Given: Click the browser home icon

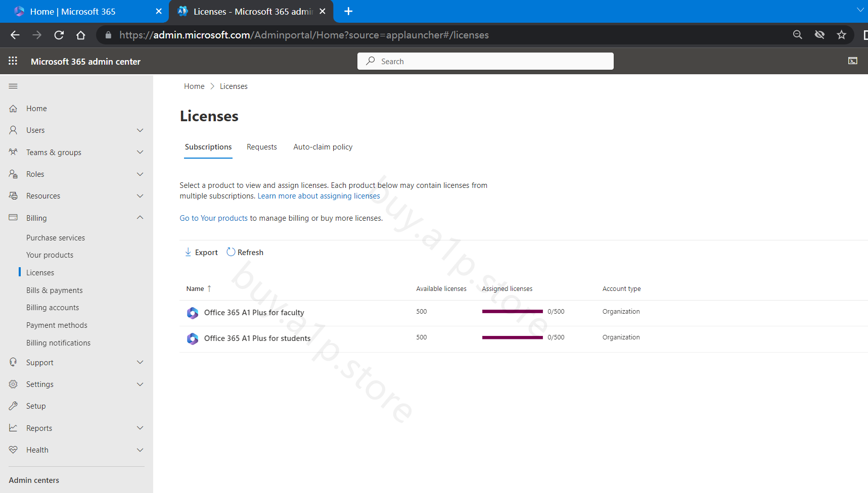Looking at the screenshot, I should coord(81,35).
